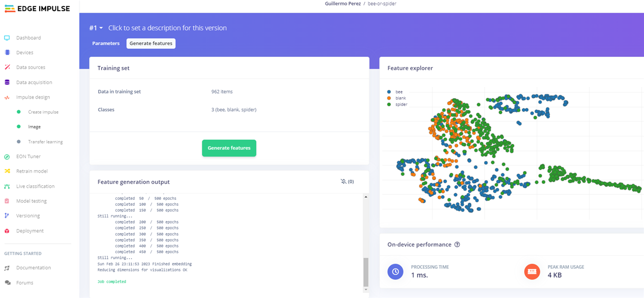644x298 pixels.
Task: Switch to the Parameters tab
Action: (x=106, y=43)
